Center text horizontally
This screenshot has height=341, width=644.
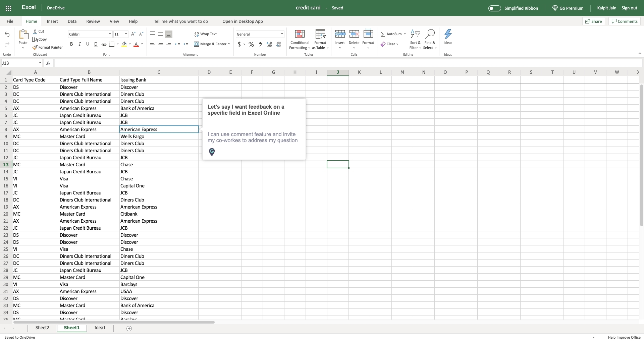[x=161, y=44]
